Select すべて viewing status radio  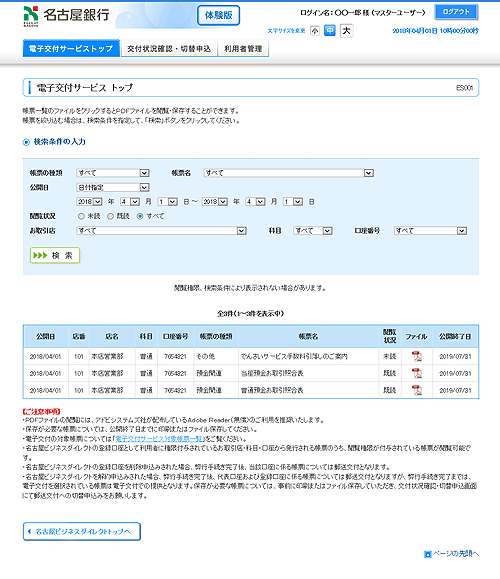140,216
